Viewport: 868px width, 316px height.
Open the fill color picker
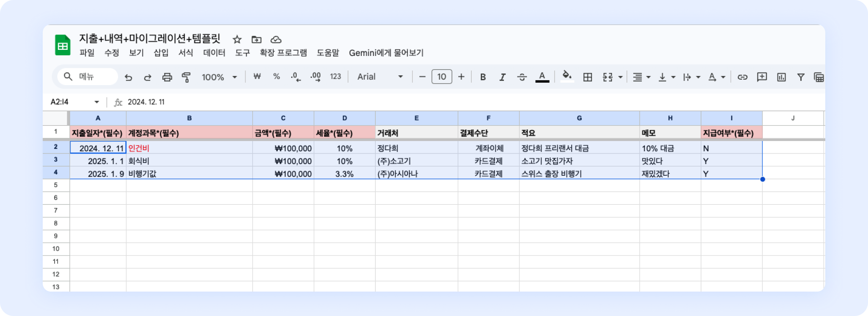point(567,77)
